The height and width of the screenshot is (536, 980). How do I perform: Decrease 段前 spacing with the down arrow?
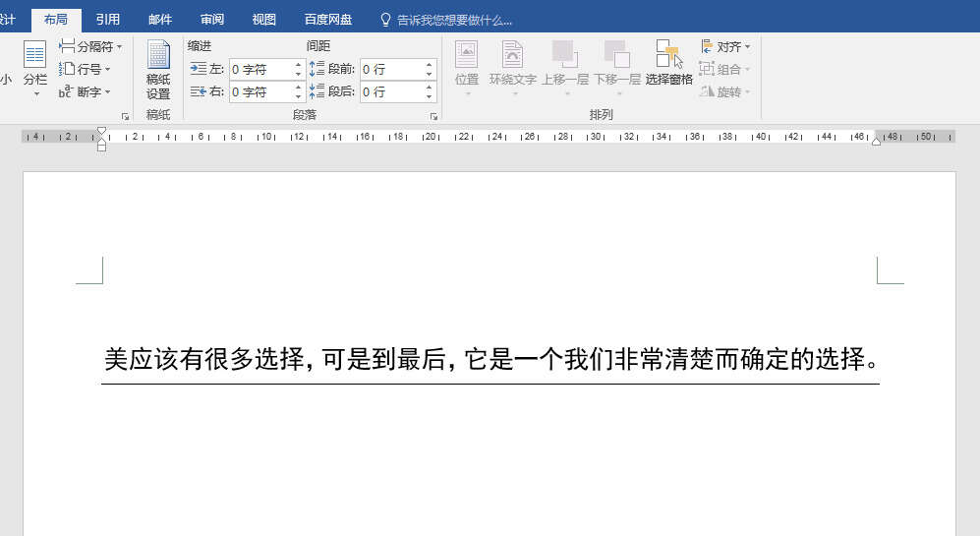[x=430, y=74]
